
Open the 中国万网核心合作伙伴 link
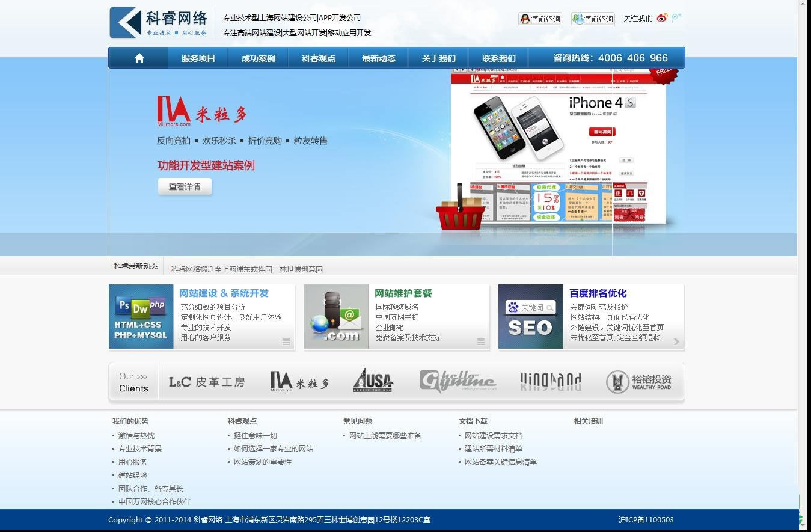click(x=155, y=501)
